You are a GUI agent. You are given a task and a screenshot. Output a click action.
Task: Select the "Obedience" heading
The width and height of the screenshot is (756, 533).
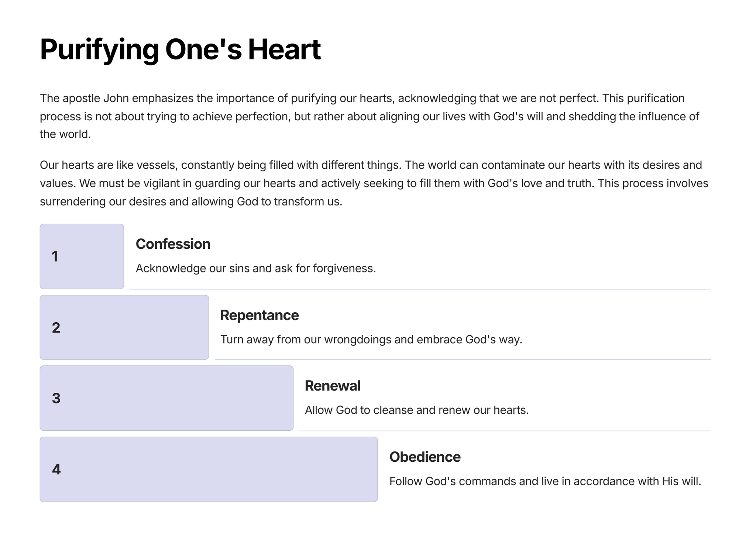pyautogui.click(x=425, y=457)
